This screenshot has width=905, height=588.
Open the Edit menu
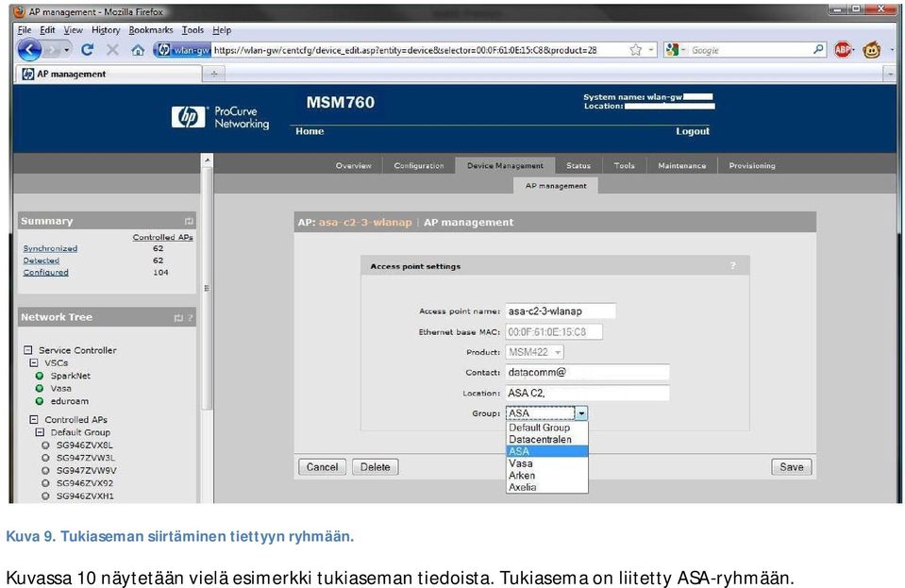[x=47, y=30]
